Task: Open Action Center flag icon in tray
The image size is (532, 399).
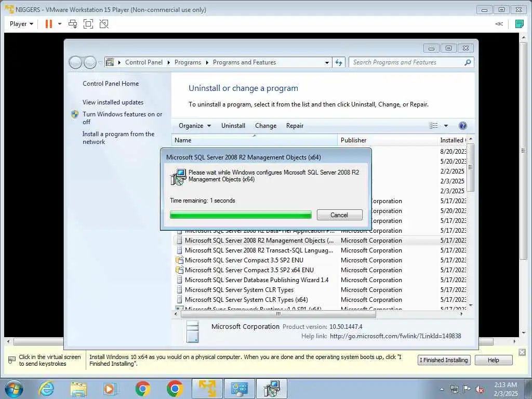Action: point(467,389)
